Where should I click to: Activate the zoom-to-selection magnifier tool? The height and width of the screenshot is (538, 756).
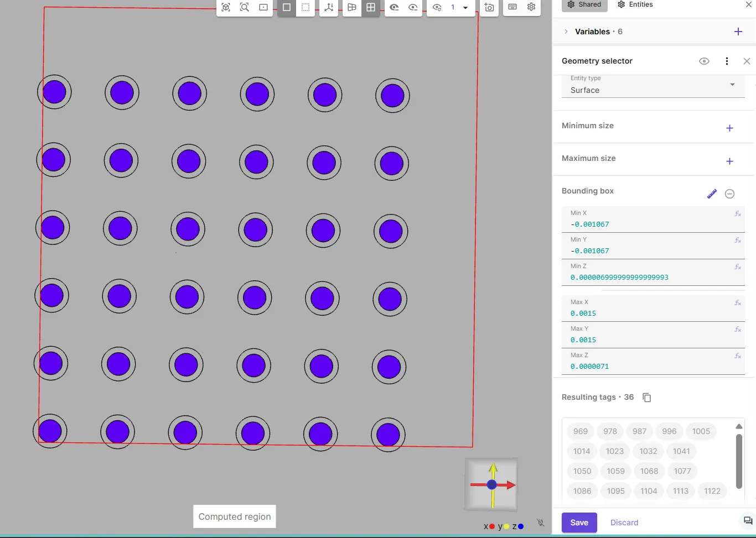click(x=244, y=7)
